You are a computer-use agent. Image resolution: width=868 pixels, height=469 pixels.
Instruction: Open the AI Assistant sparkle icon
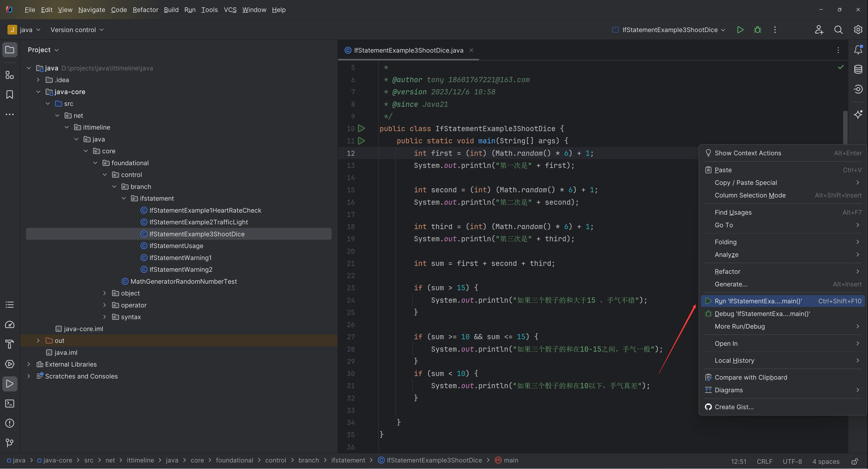click(858, 114)
